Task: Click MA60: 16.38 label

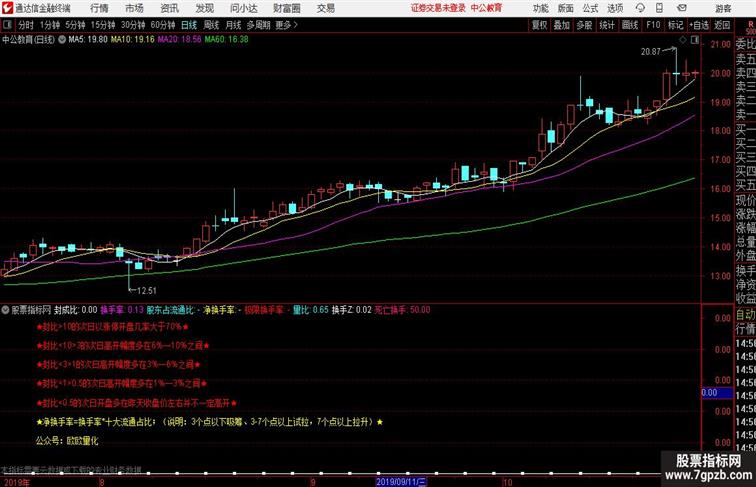Action: (x=227, y=40)
